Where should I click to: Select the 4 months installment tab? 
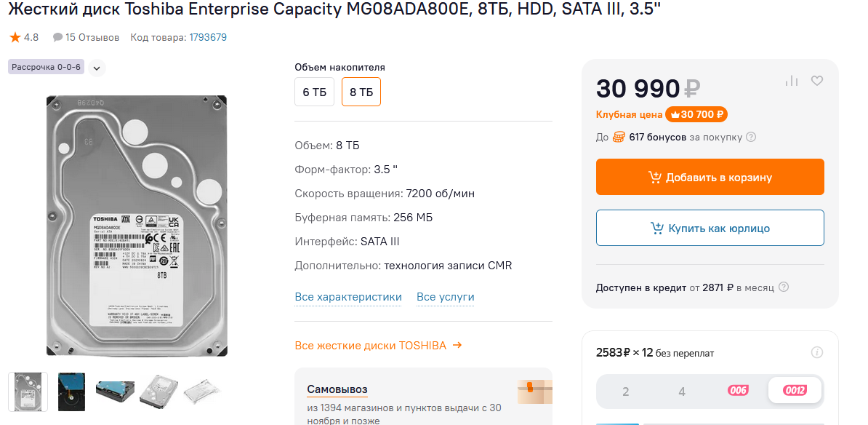[x=682, y=392]
